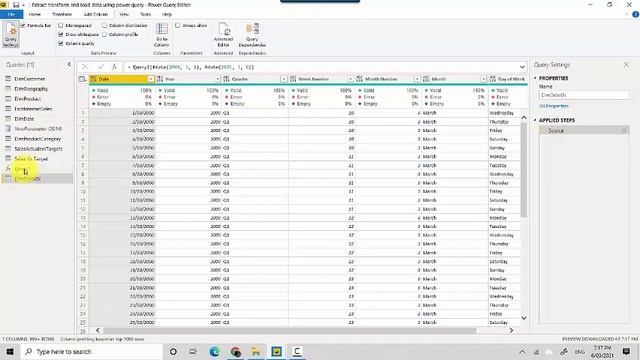
Task: Enable the Always allow checkbox
Action: (x=178, y=25)
